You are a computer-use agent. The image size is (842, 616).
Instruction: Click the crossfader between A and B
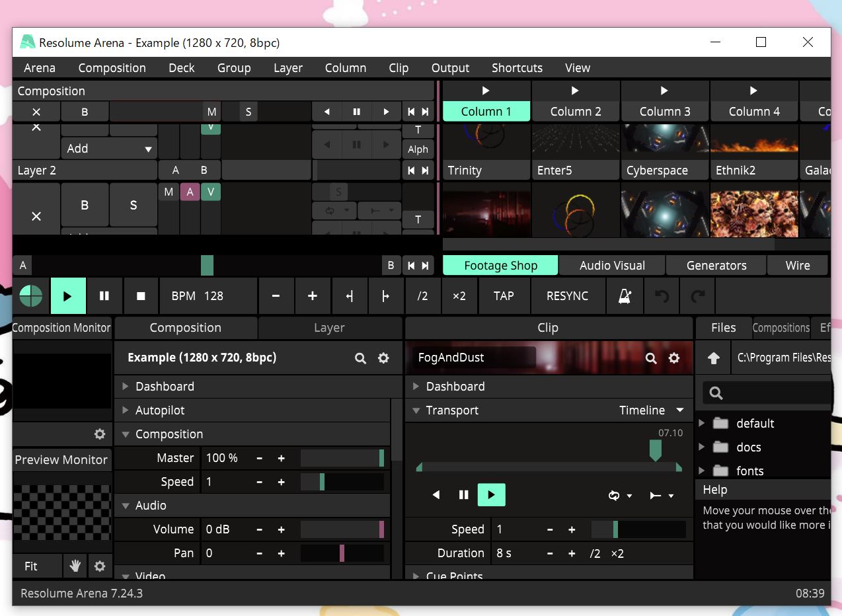(207, 266)
